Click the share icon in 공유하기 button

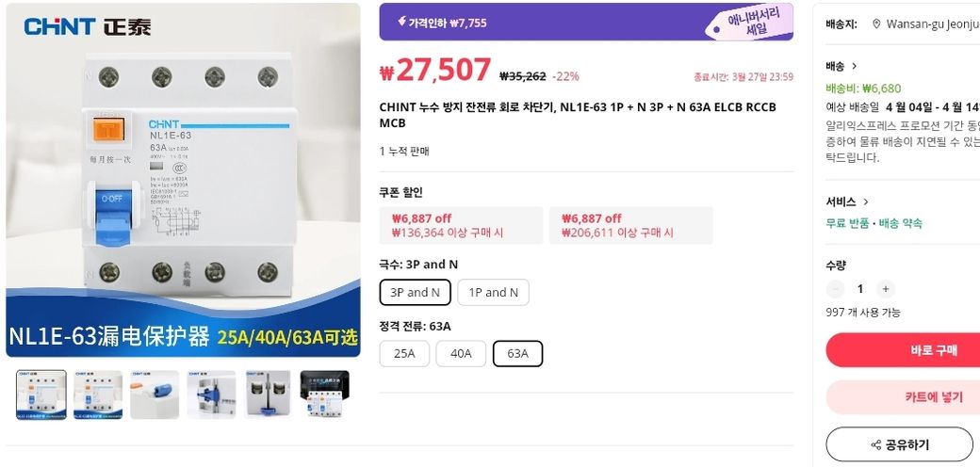876,444
